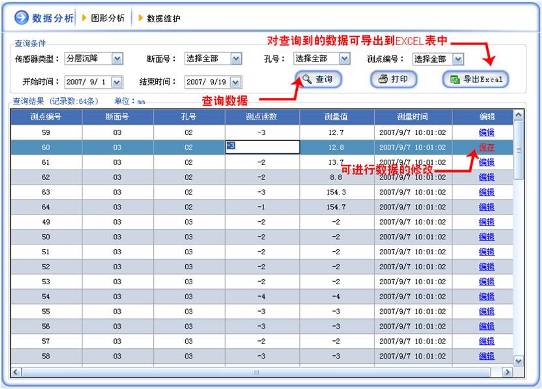The width and height of the screenshot is (542, 389).
Task: Click 编辑 link for row 56
Action: [x=486, y=326]
